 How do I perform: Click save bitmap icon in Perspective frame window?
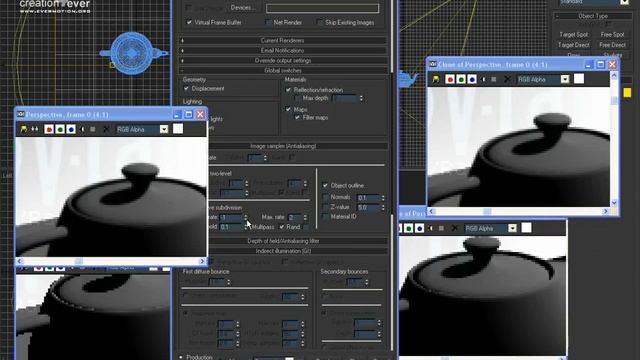pyautogui.click(x=24, y=129)
